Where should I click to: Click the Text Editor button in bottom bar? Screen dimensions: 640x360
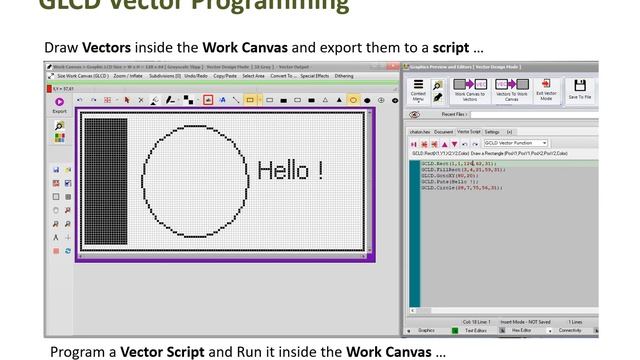point(476,330)
